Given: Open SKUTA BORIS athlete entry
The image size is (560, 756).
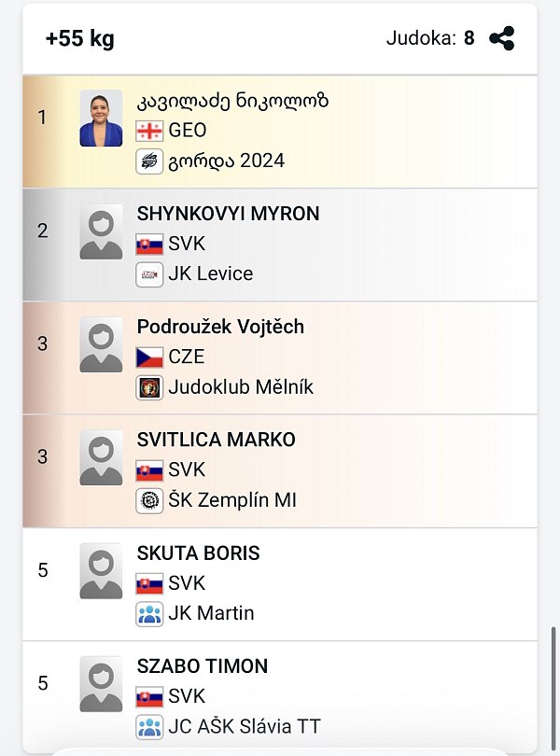Looking at the screenshot, I should point(198,553).
